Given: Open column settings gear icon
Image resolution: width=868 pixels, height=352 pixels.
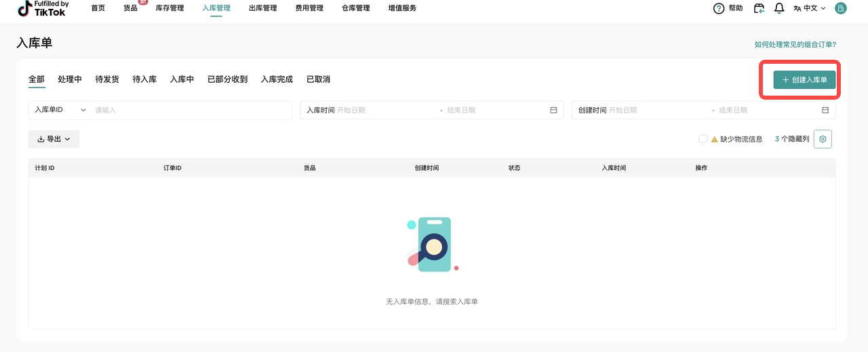Looking at the screenshot, I should coord(823,139).
